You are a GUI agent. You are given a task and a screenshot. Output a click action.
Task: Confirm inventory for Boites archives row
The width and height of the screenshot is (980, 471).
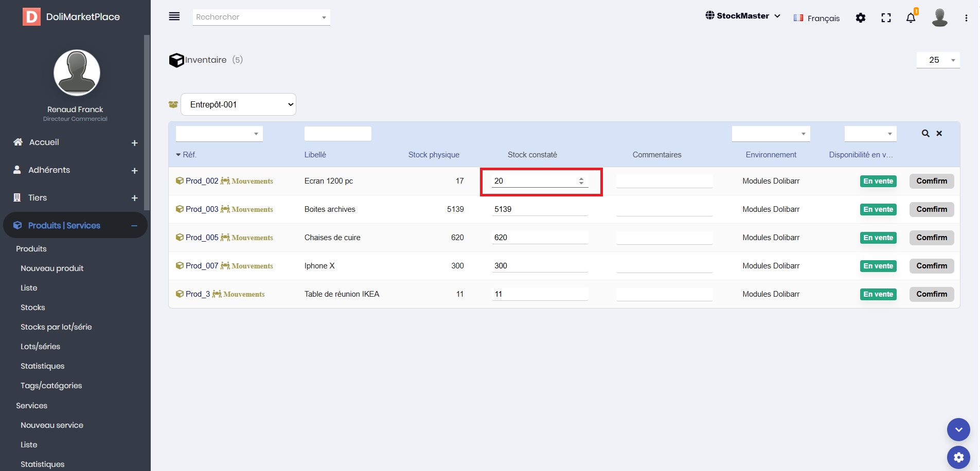[931, 209]
